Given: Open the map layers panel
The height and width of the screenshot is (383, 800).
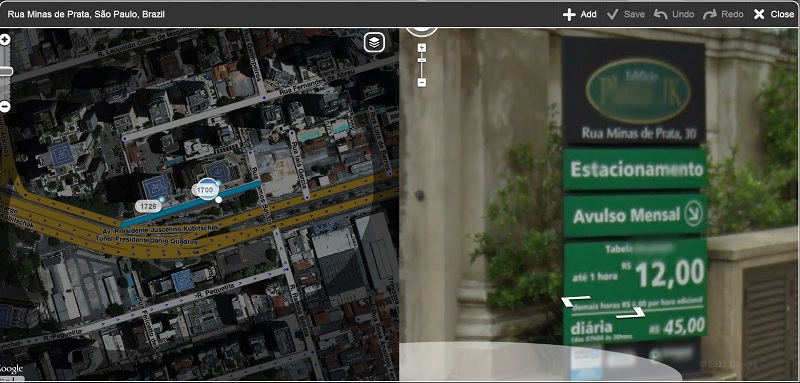Looking at the screenshot, I should pyautogui.click(x=374, y=42).
